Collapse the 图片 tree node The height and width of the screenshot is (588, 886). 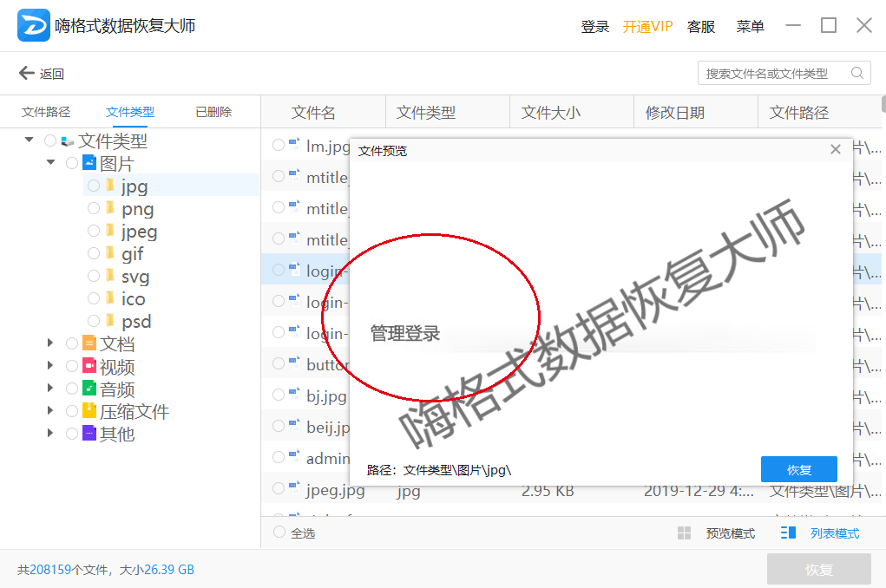51,162
